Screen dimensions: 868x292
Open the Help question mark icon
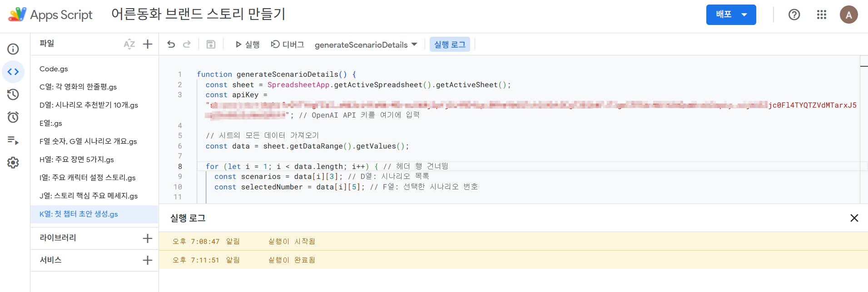tap(794, 15)
